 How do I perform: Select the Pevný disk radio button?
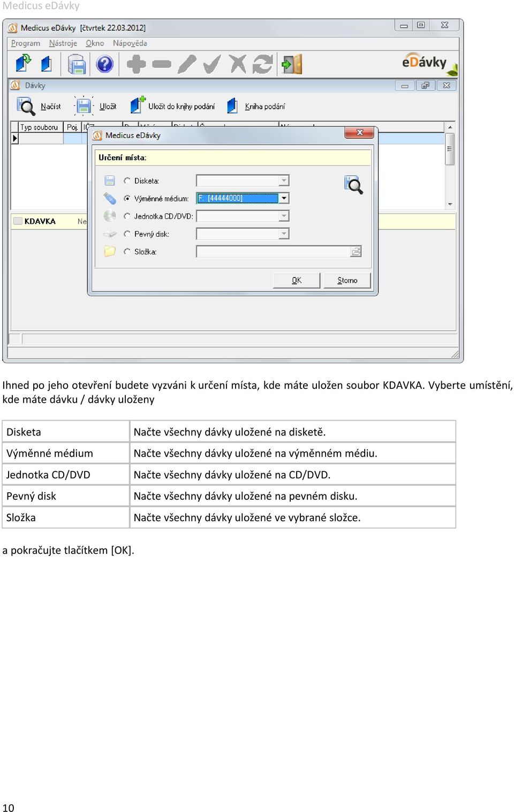click(127, 234)
